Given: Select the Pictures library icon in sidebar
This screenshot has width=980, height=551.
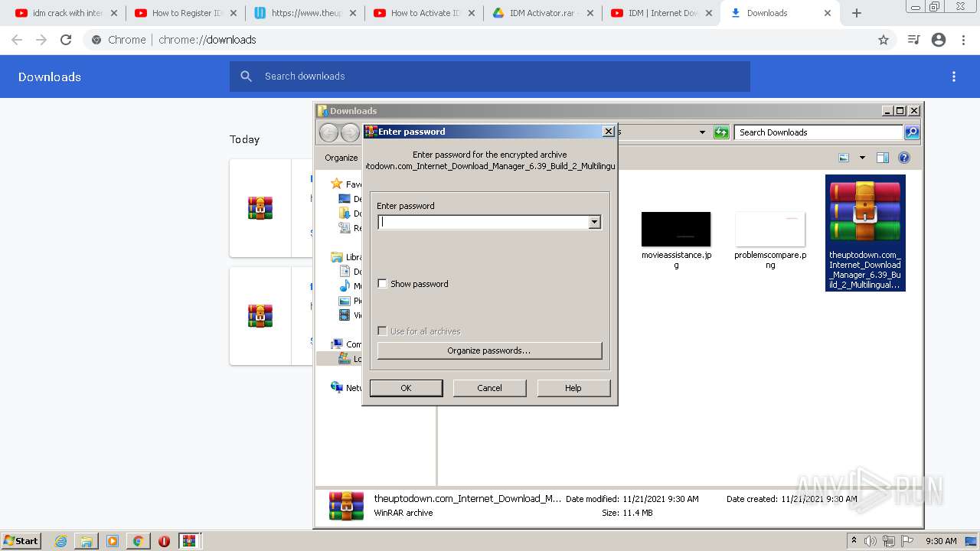Looking at the screenshot, I should 345,301.
